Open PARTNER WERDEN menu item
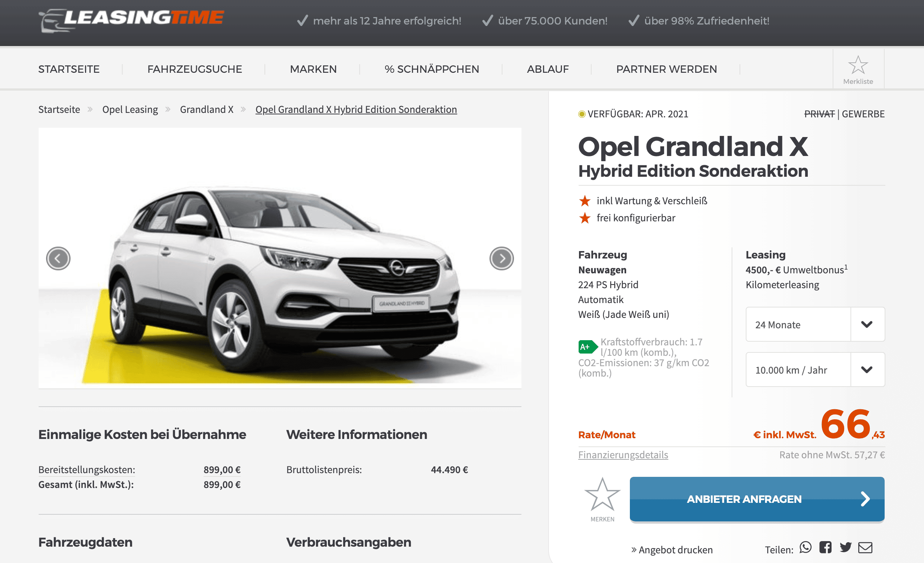The height and width of the screenshot is (563, 924). (666, 69)
